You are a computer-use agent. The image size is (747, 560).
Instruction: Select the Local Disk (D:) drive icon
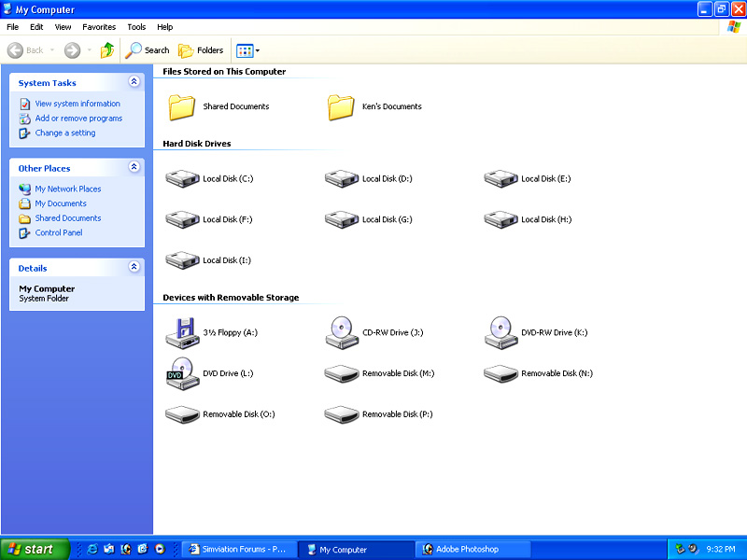click(342, 179)
